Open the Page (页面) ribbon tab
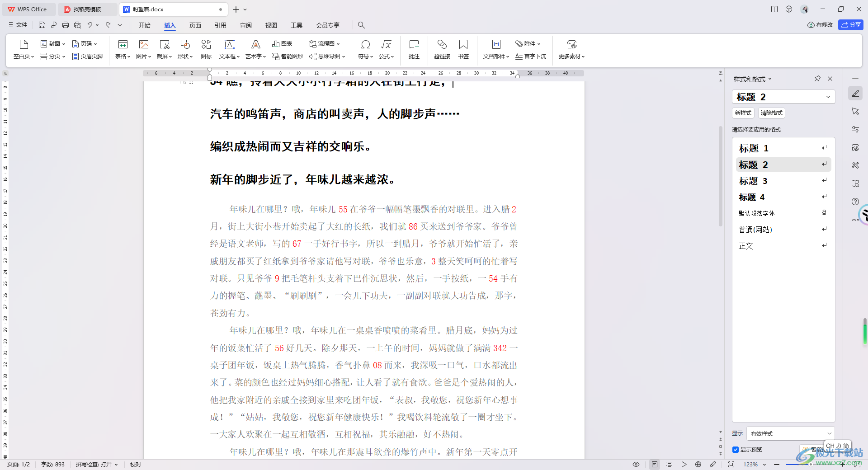Screen dimensions: 868x470 point(195,25)
